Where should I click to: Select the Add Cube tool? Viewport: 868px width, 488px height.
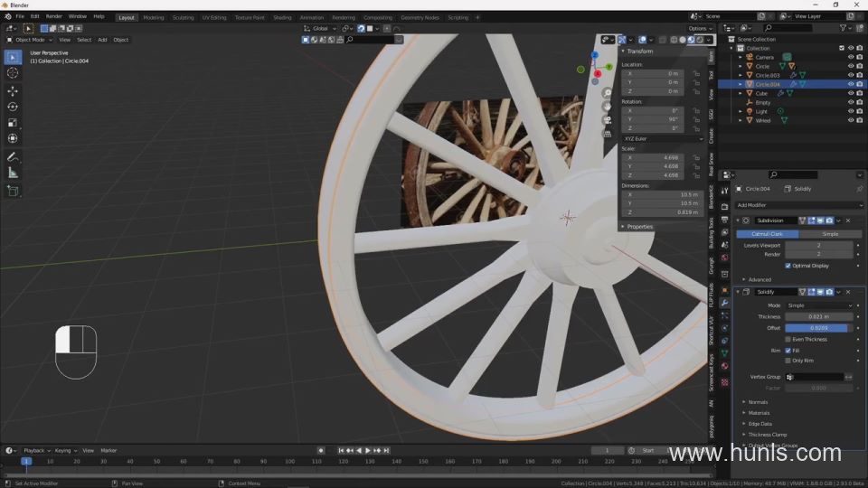(13, 192)
